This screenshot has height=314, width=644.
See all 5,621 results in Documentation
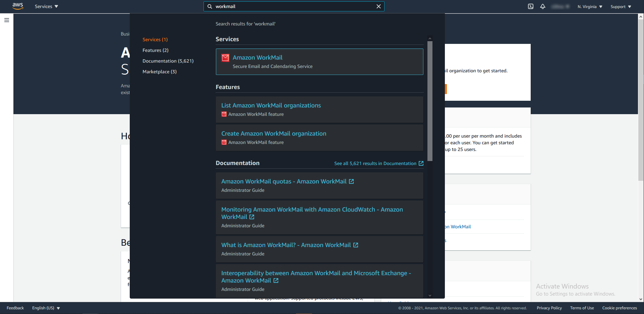[x=379, y=163]
